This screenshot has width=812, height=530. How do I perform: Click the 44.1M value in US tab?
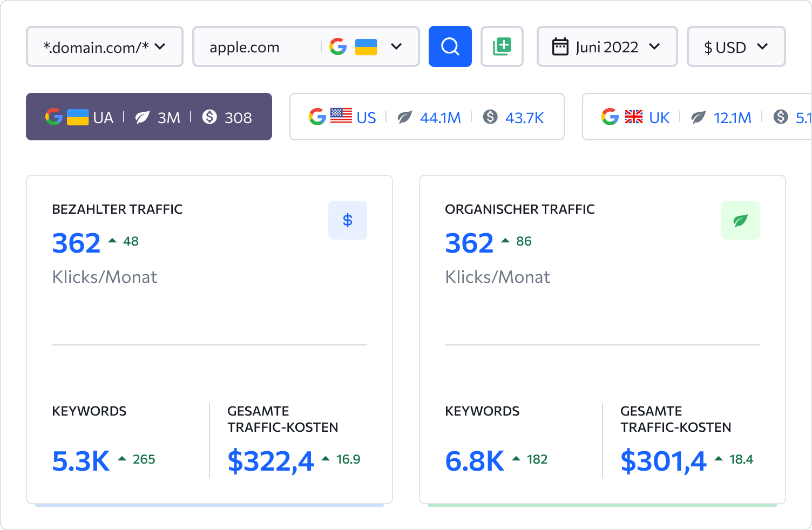pos(441,118)
